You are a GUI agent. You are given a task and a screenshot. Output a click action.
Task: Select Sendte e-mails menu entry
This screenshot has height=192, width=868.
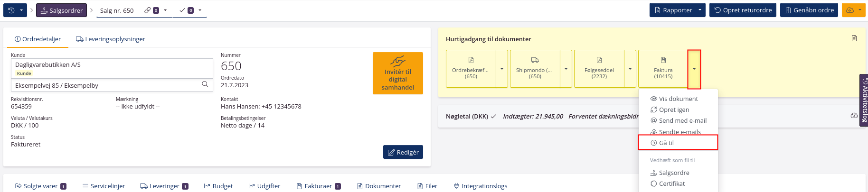coord(678,132)
